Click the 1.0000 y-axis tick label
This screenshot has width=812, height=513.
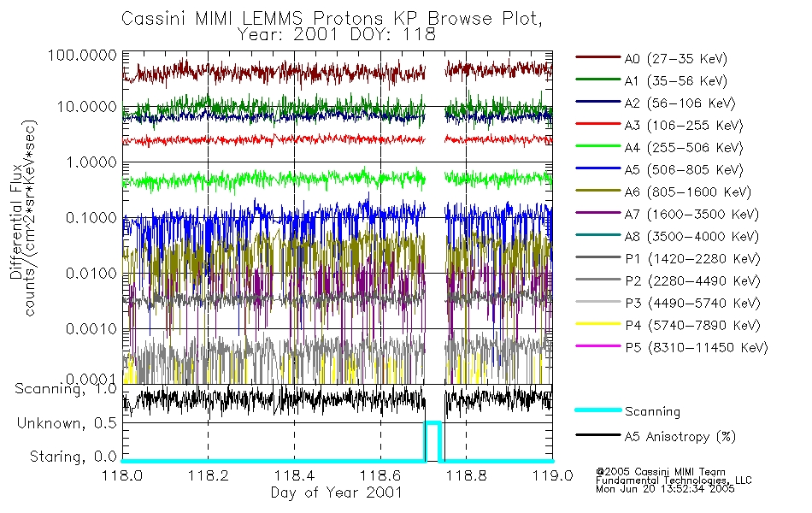[x=91, y=162]
